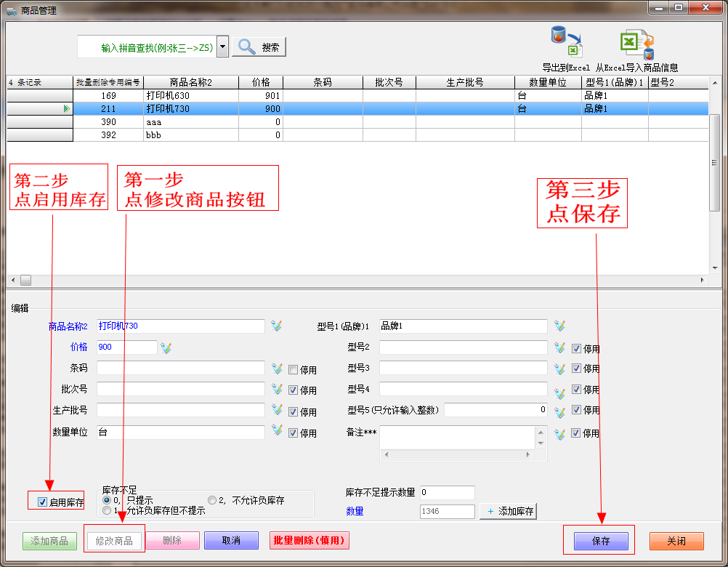The image size is (728, 567).
Task: Click the pinyin search input box
Action: click(147, 47)
